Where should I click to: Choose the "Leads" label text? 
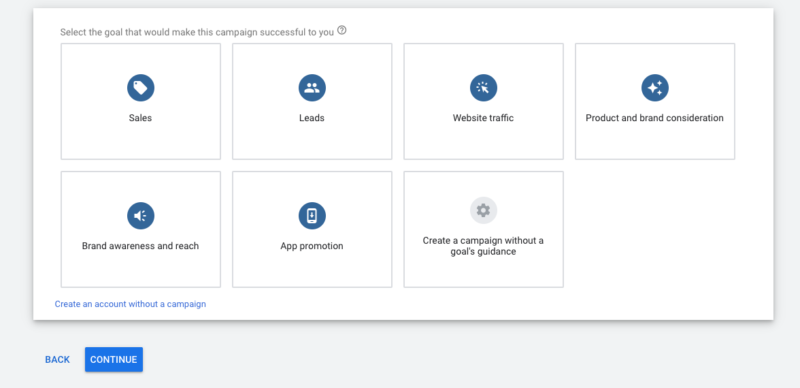click(x=312, y=118)
